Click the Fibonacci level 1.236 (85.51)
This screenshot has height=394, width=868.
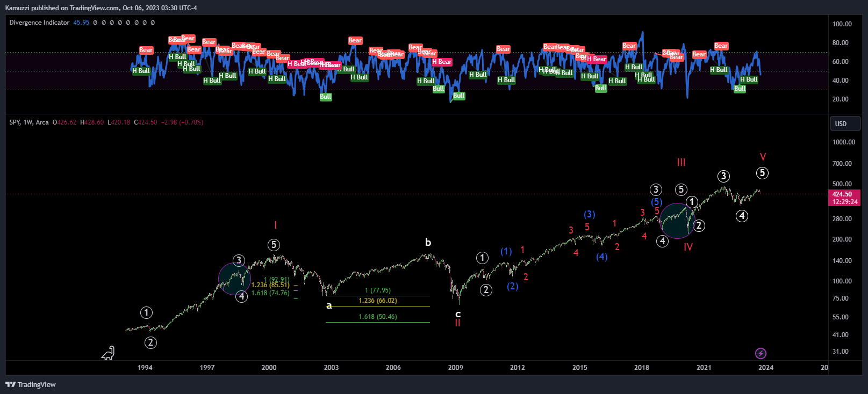270,285
